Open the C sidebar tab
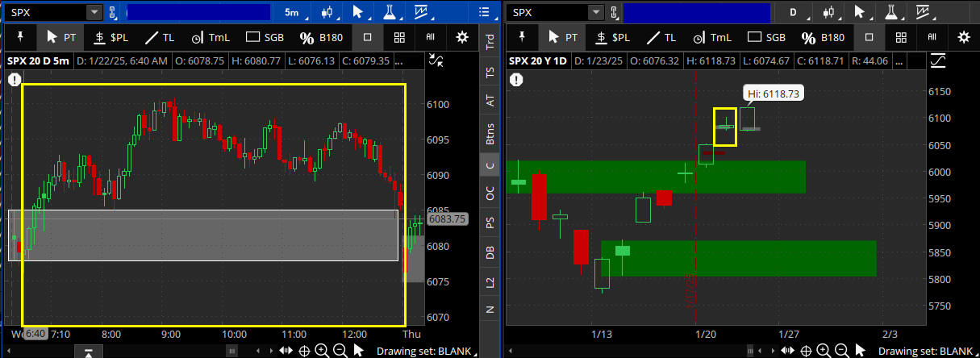The width and height of the screenshot is (980, 358). tap(489, 165)
